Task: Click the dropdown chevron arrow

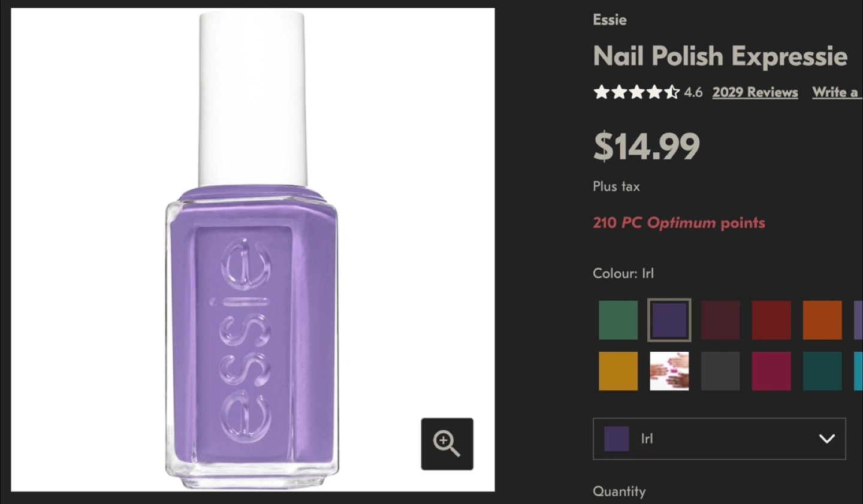Action: [826, 439]
